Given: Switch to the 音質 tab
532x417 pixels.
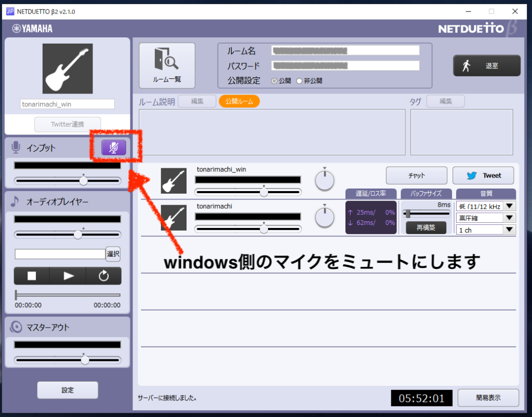Looking at the screenshot, I should (486, 194).
